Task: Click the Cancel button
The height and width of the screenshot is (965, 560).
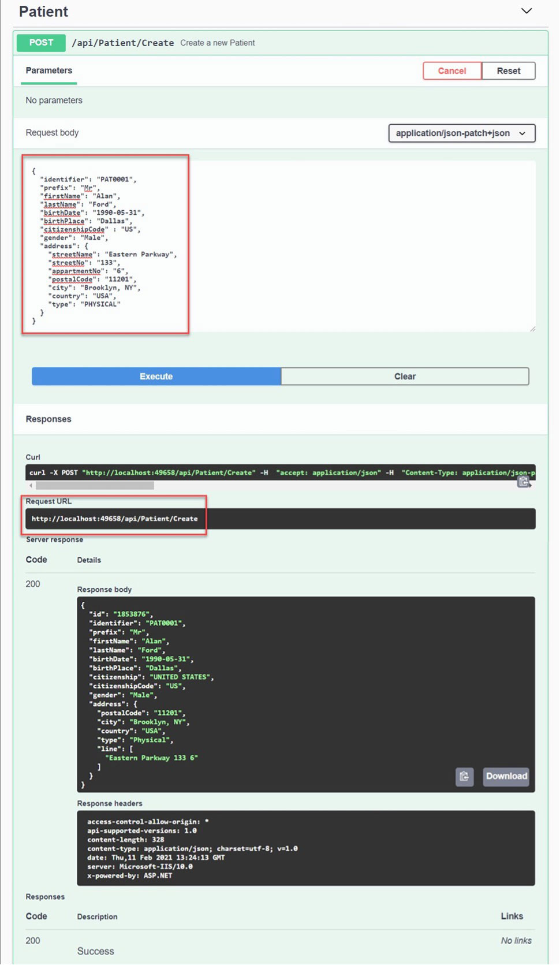Action: (x=451, y=70)
